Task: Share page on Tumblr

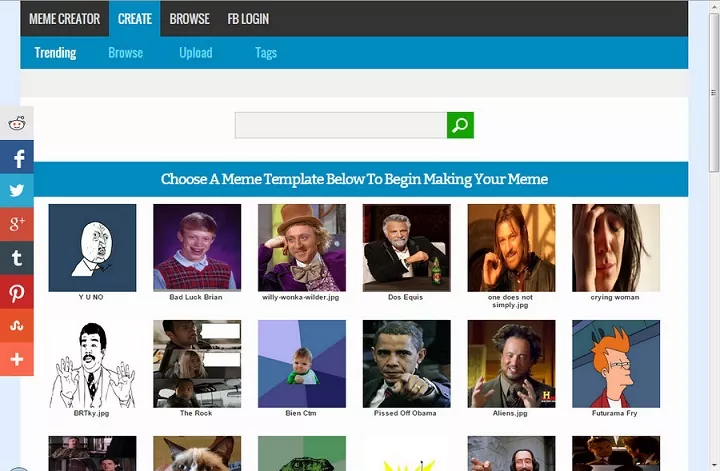Action: (x=17, y=258)
